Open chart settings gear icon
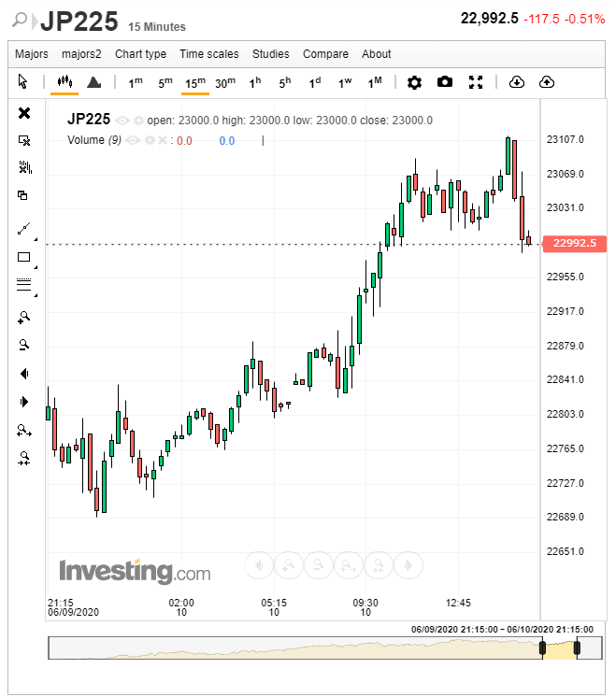 [x=414, y=82]
